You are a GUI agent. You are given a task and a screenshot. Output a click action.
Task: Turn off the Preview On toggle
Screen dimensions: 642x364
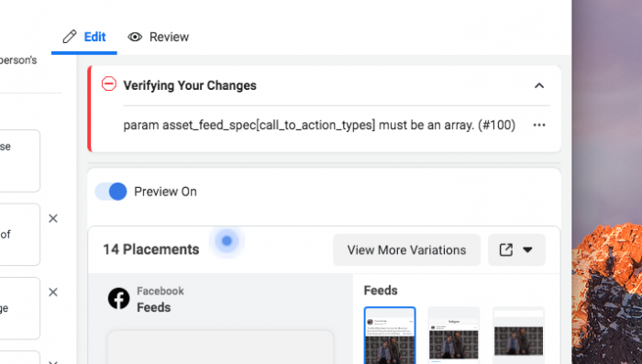[111, 192]
